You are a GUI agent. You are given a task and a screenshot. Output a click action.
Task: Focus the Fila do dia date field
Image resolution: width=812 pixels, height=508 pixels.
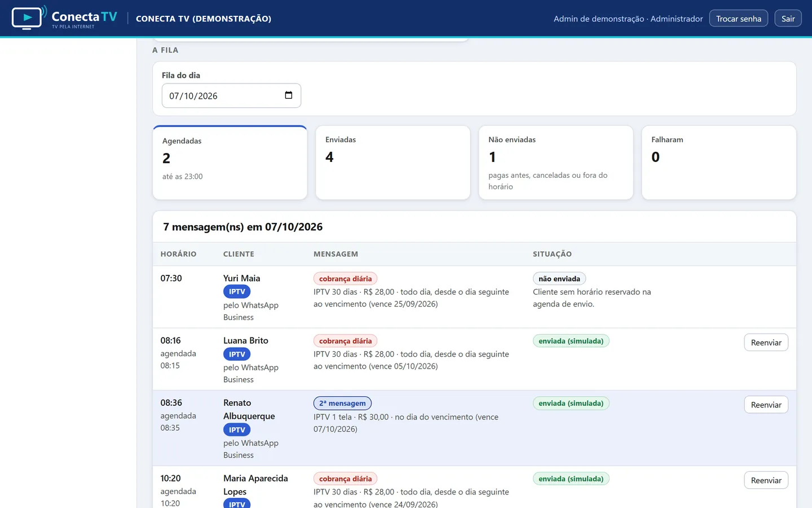(x=231, y=95)
